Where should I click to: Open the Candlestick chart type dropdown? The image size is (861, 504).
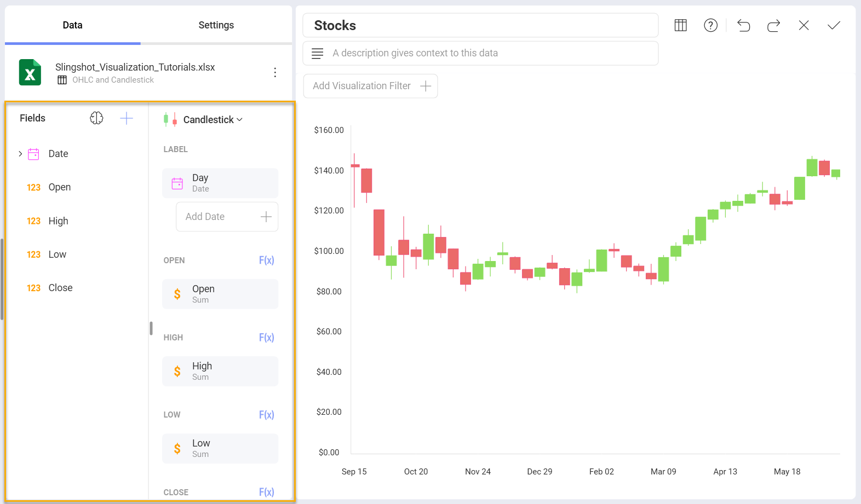click(x=213, y=120)
